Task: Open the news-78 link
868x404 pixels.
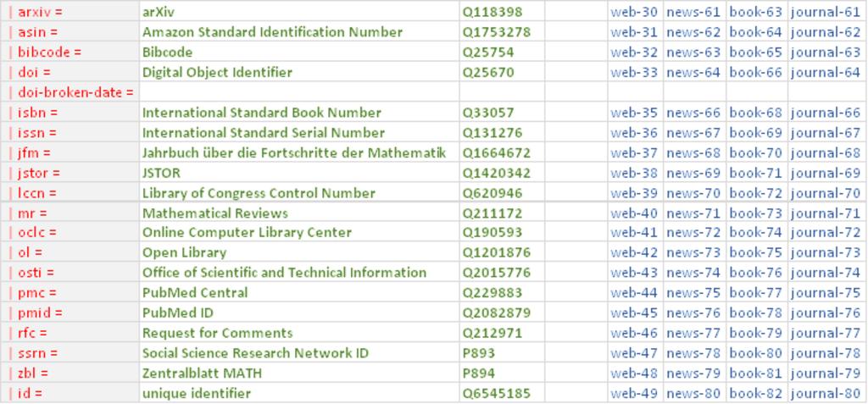Action: pos(693,353)
